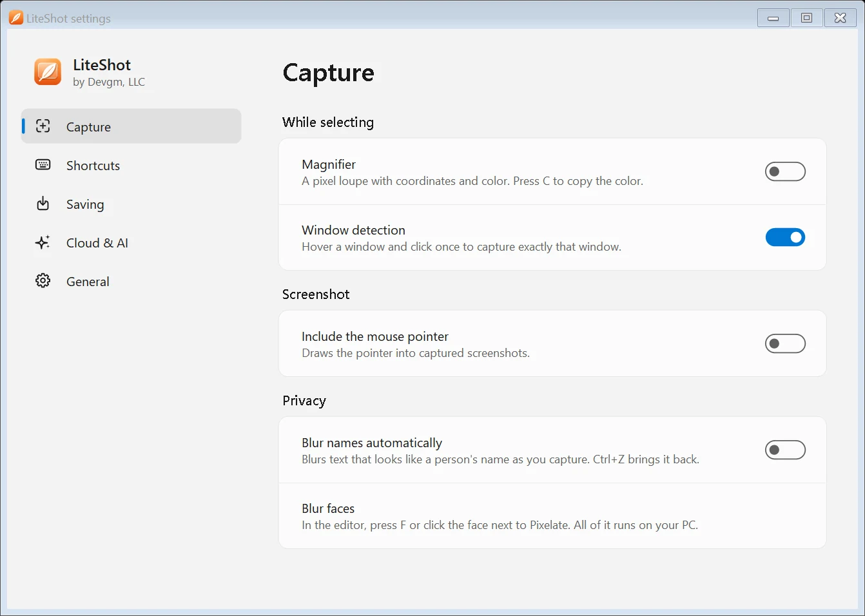Click the small LiteShot icon in title bar
Image resolution: width=865 pixels, height=616 pixels.
coord(16,18)
